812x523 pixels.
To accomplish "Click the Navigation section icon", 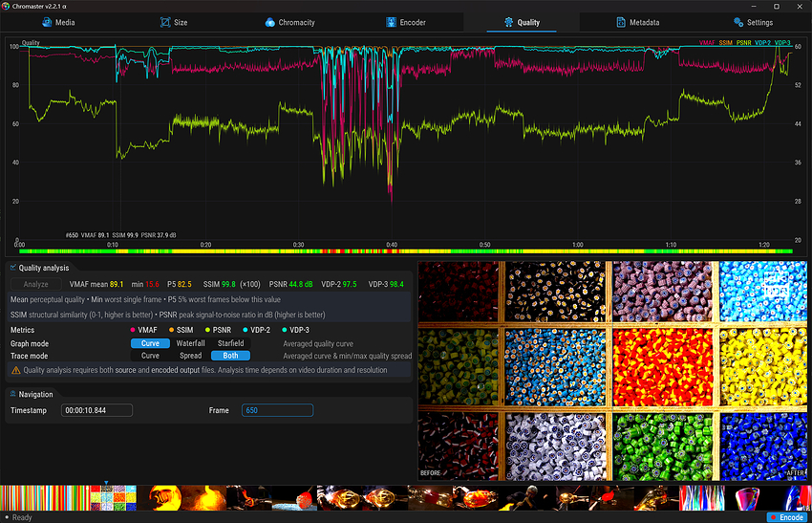I will coord(13,394).
